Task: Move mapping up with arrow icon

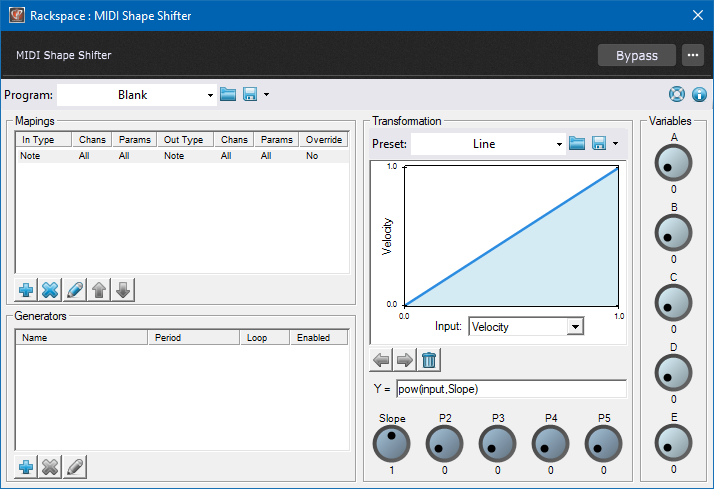Action: [x=99, y=290]
